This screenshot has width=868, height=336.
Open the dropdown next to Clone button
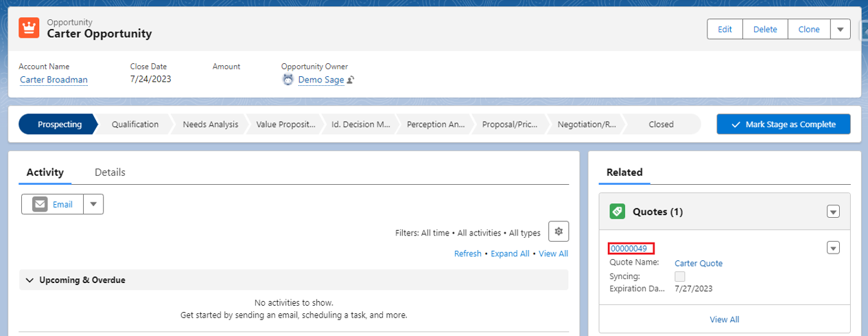841,30
